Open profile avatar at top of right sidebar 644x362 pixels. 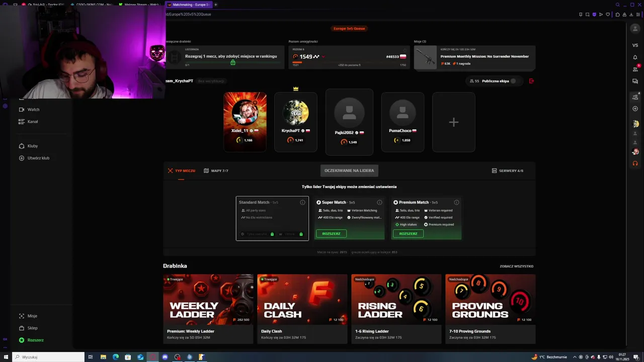pos(635,29)
